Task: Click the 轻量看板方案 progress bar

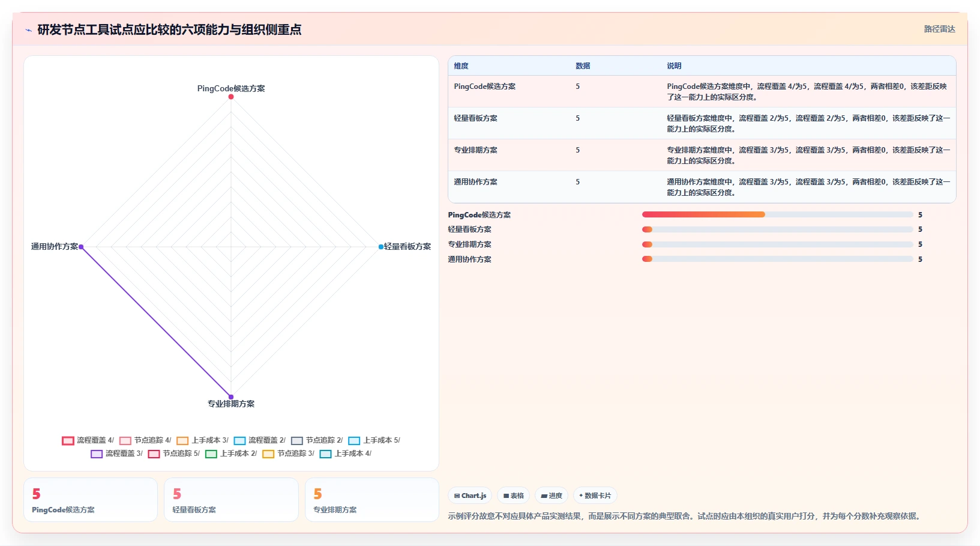Action: pos(778,229)
